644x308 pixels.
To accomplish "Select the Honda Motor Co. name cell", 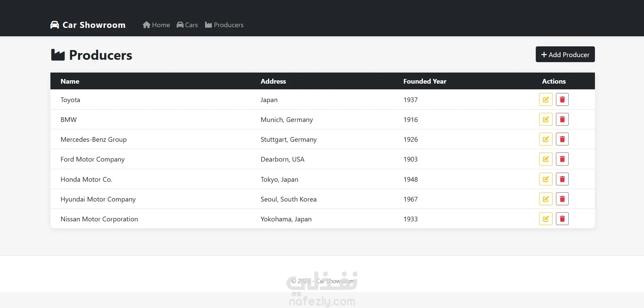I will point(86,179).
